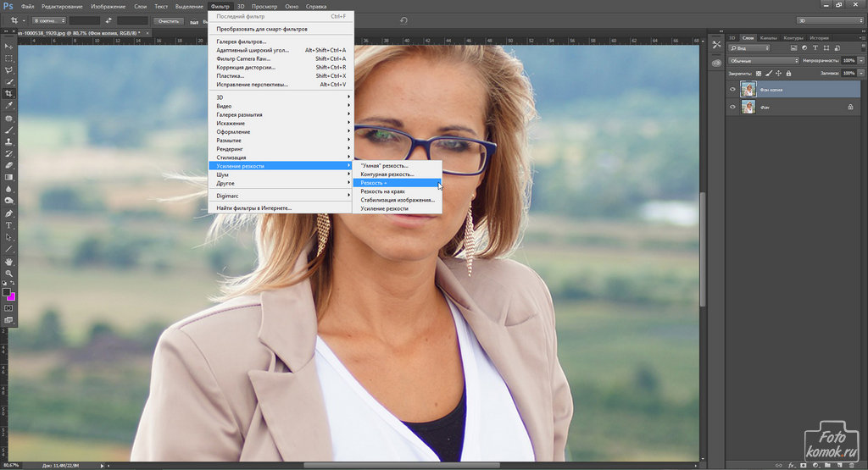The image size is (868, 470).
Task: Select the Dodge tool
Action: coord(8,200)
